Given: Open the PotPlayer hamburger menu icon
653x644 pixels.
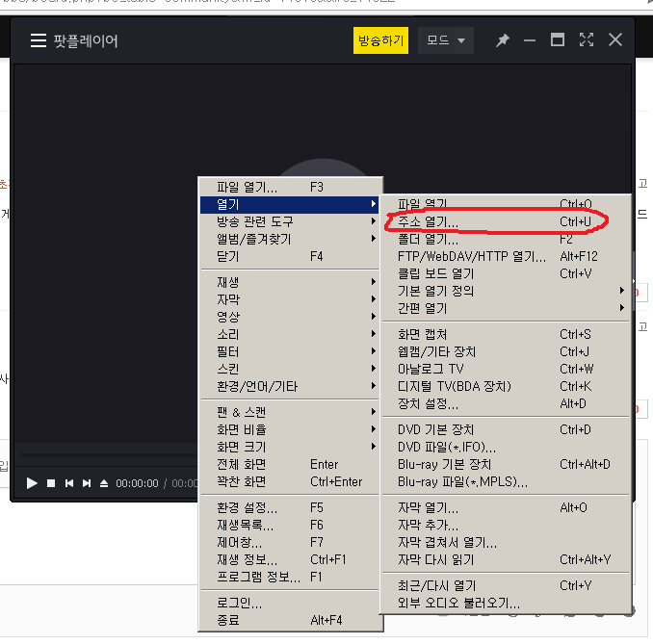Looking at the screenshot, I should [39, 40].
